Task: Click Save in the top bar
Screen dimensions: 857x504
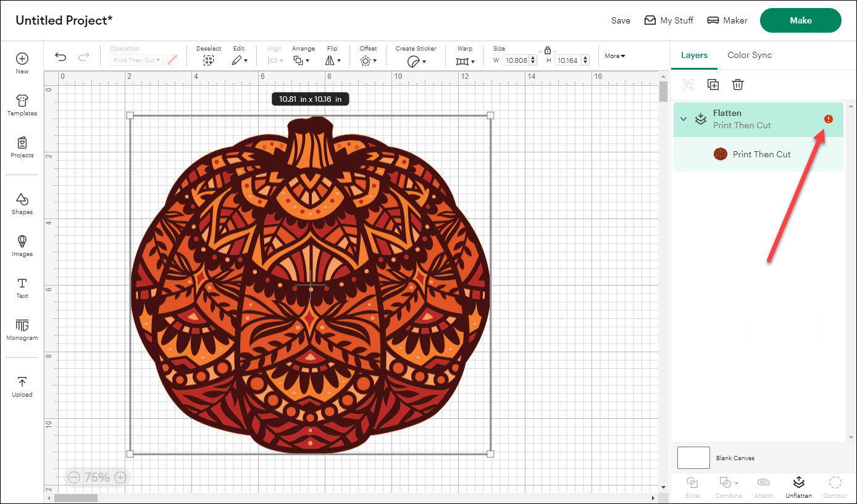Action: click(621, 20)
